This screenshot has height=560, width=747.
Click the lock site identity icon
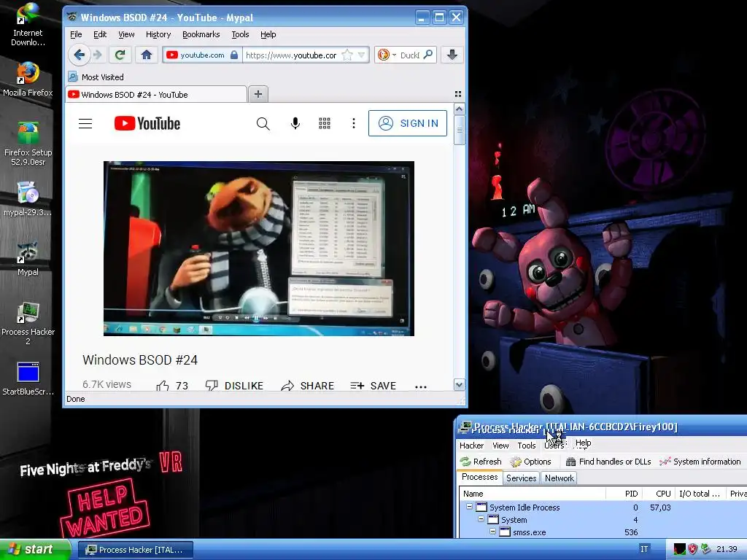tap(234, 55)
